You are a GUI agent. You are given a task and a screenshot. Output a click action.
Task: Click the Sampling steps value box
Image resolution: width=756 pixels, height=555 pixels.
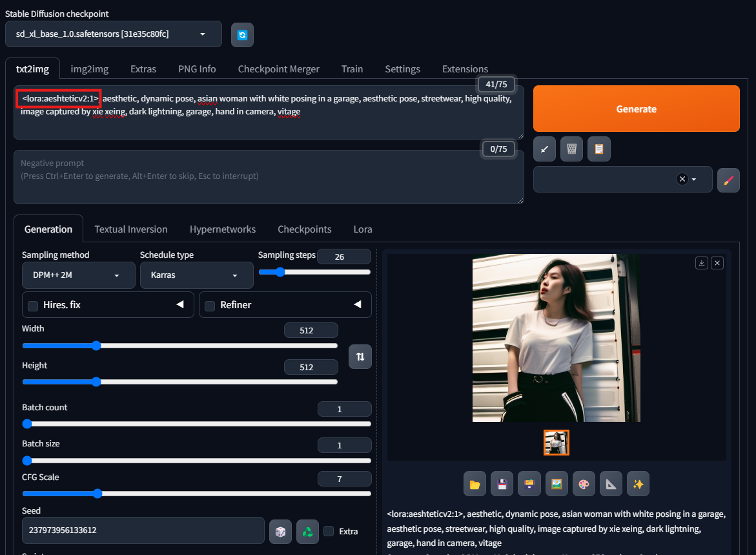point(343,257)
